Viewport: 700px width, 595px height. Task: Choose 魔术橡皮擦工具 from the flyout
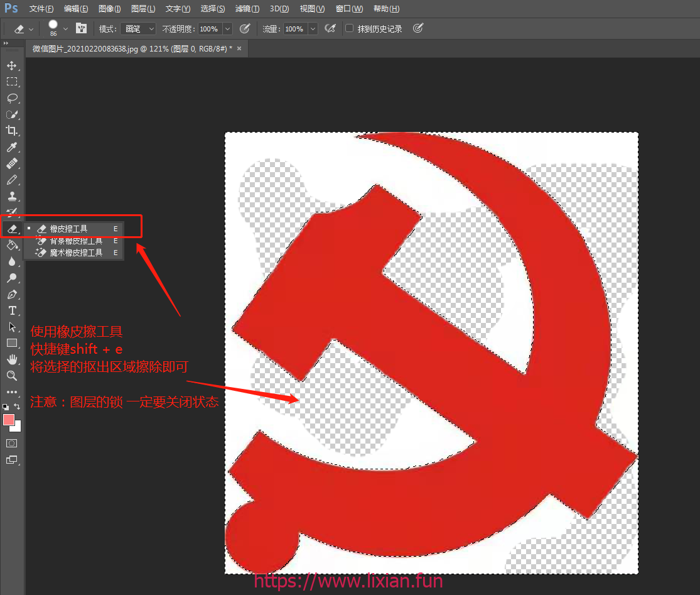(76, 253)
